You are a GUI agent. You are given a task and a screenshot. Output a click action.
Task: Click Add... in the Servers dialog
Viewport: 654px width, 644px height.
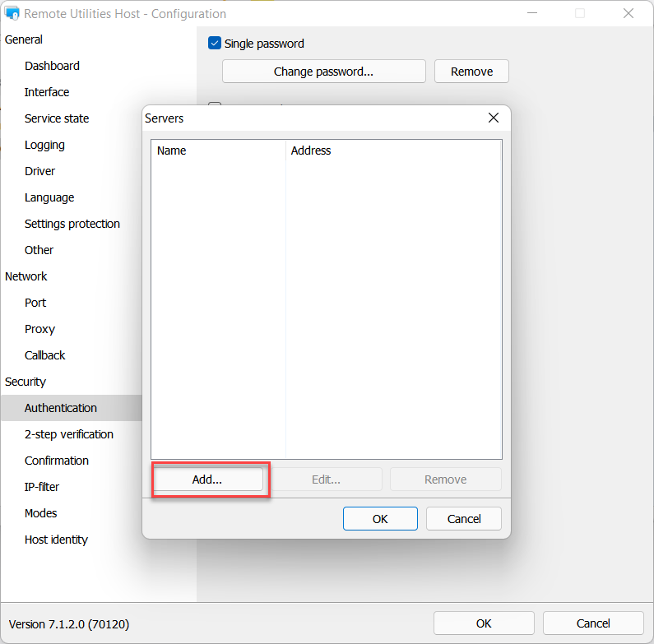click(207, 480)
